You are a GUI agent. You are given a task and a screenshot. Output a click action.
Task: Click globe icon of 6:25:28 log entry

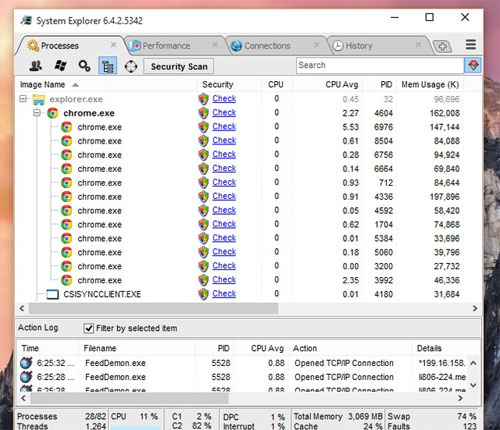pyautogui.click(x=26, y=377)
